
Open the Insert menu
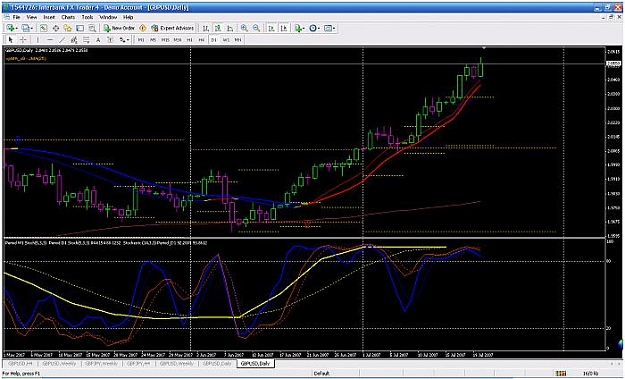point(49,17)
